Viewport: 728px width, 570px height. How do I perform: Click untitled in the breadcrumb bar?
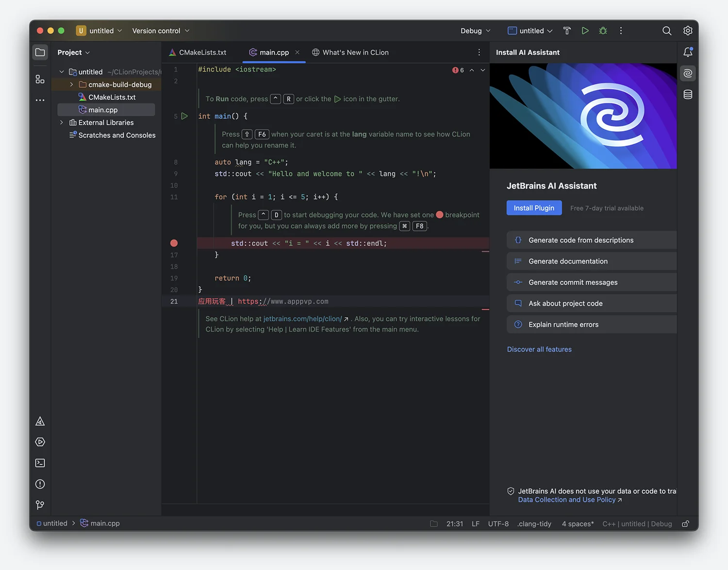pos(52,523)
